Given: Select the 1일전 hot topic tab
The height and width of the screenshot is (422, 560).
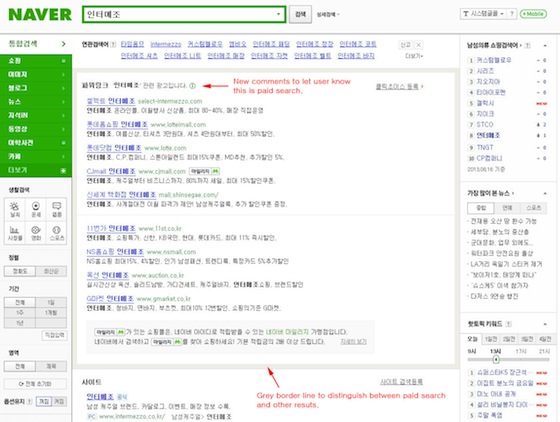Looking at the screenshot, I should (x=491, y=339).
